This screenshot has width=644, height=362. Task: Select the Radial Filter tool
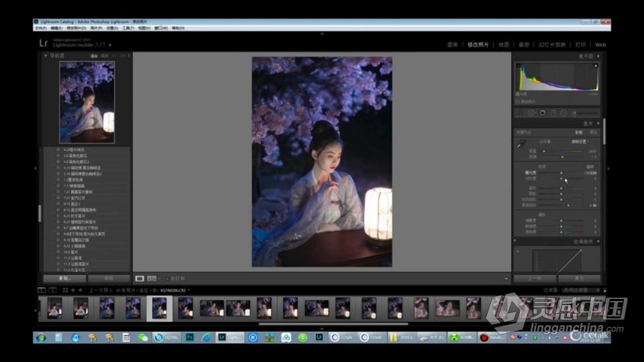563,113
